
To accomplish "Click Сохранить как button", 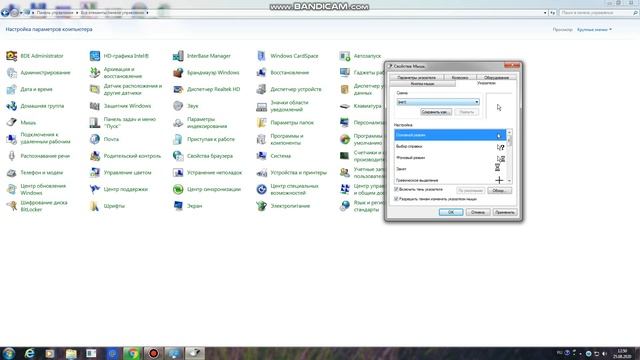I will pyautogui.click(x=436, y=112).
